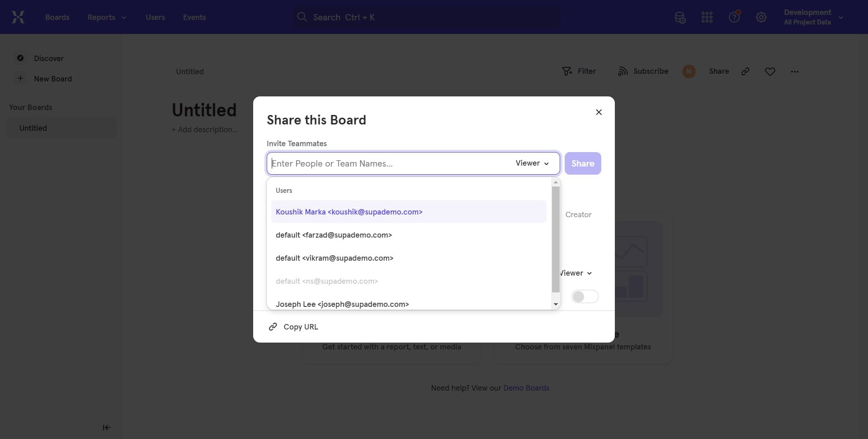Screen dimensions: 868x439
Task: Switch to the Events section
Action: [194, 17]
